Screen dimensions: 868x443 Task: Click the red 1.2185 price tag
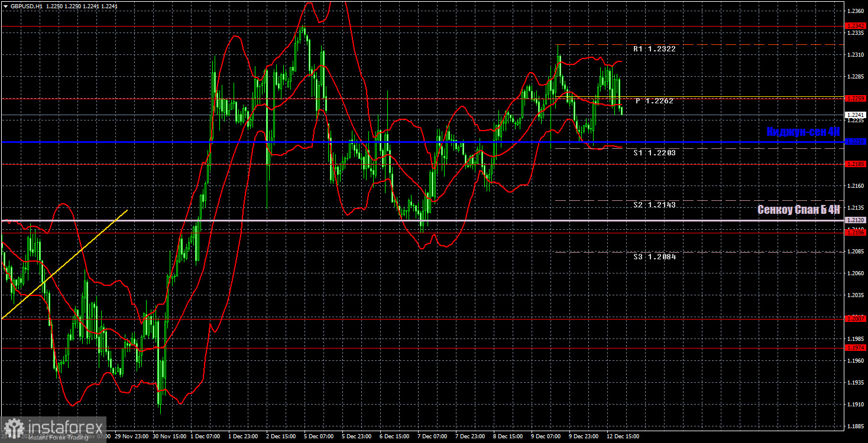click(856, 164)
